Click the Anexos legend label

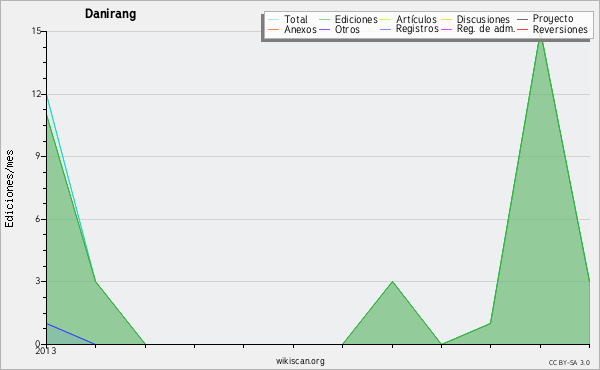coord(300,29)
